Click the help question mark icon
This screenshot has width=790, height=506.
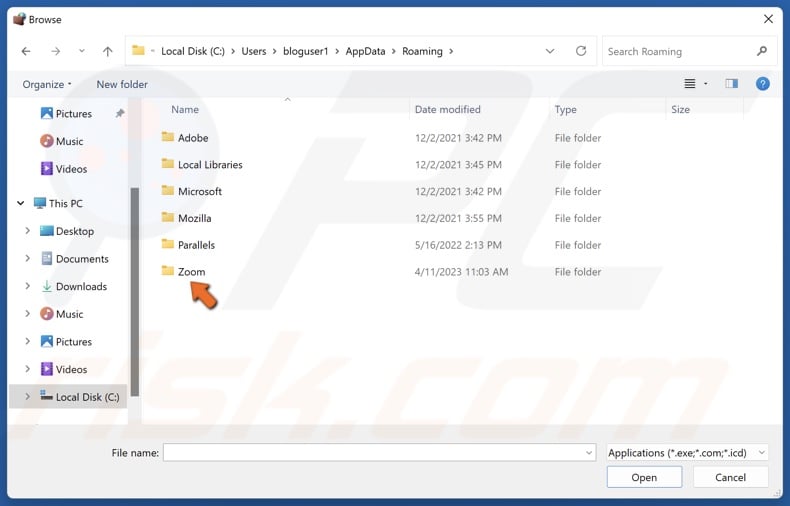coord(762,85)
